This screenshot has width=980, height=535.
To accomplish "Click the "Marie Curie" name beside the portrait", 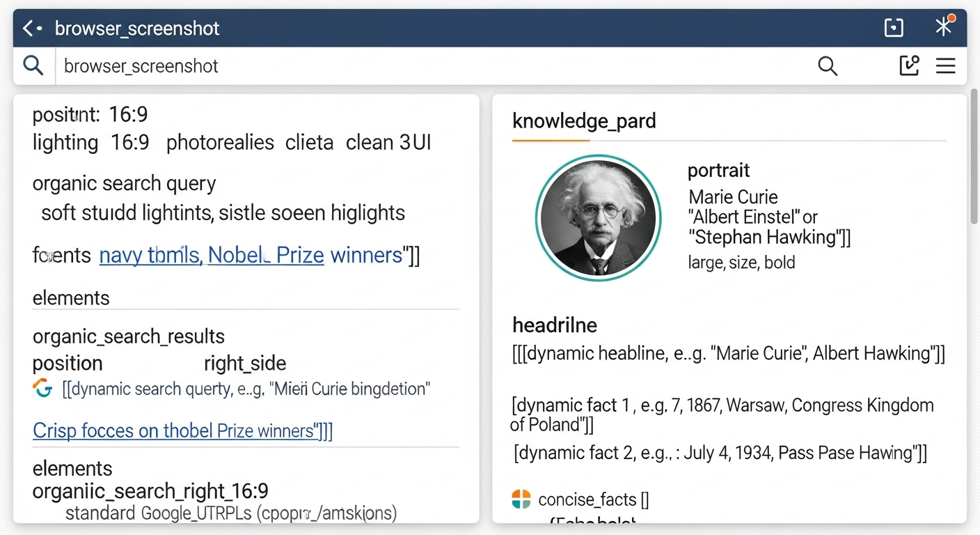I will [x=733, y=197].
